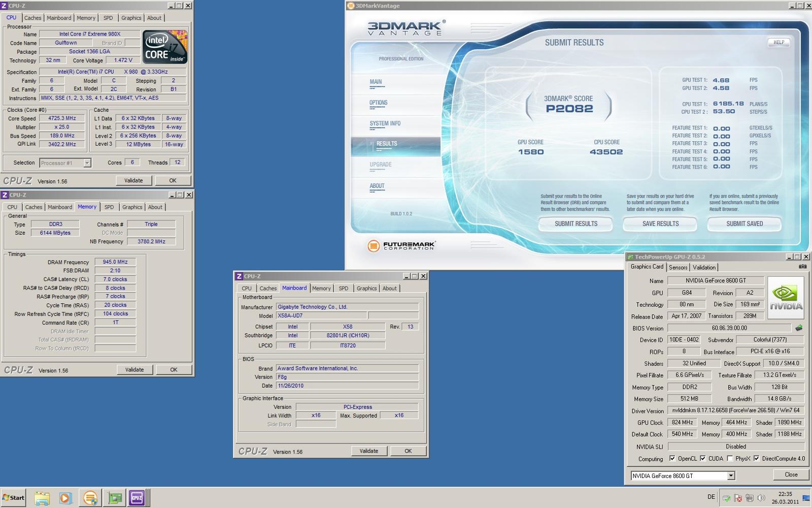Click the 3DMark Vantage window title icon
Screen dimensions: 812x508
[350, 6]
